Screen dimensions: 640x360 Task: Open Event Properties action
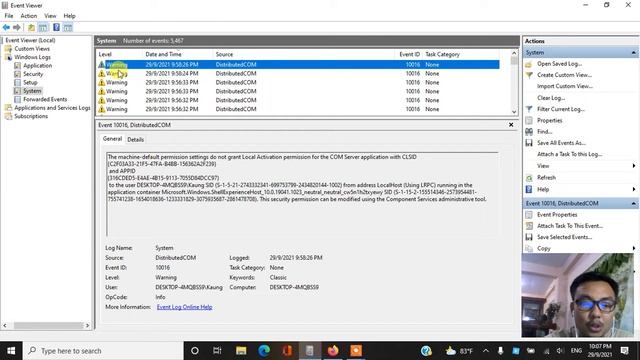[x=557, y=215]
